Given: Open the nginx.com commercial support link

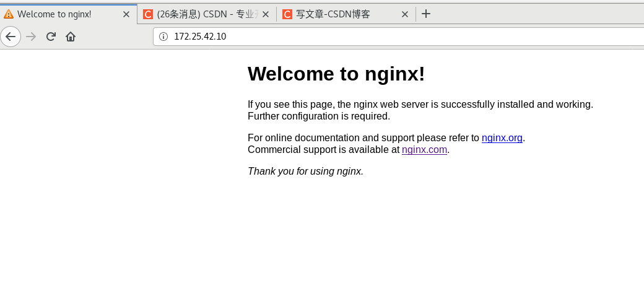Looking at the screenshot, I should point(424,149).
